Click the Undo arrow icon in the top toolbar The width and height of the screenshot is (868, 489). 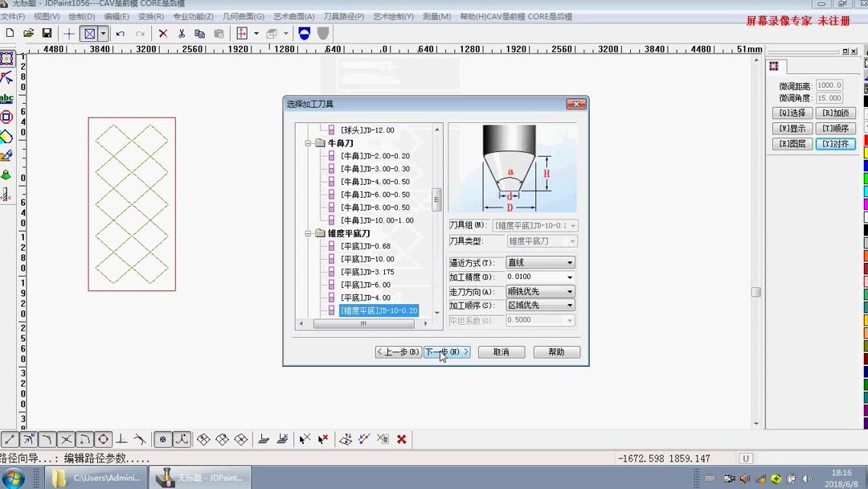[121, 33]
